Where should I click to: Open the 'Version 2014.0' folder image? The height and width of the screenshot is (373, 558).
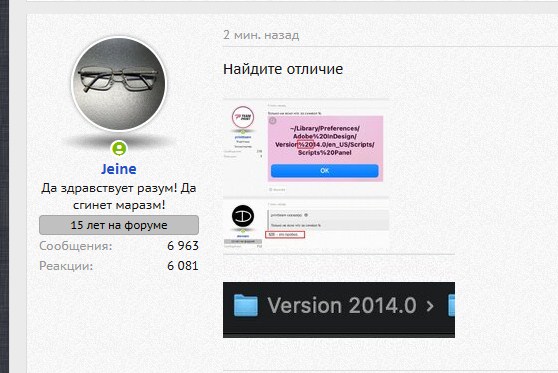point(339,310)
